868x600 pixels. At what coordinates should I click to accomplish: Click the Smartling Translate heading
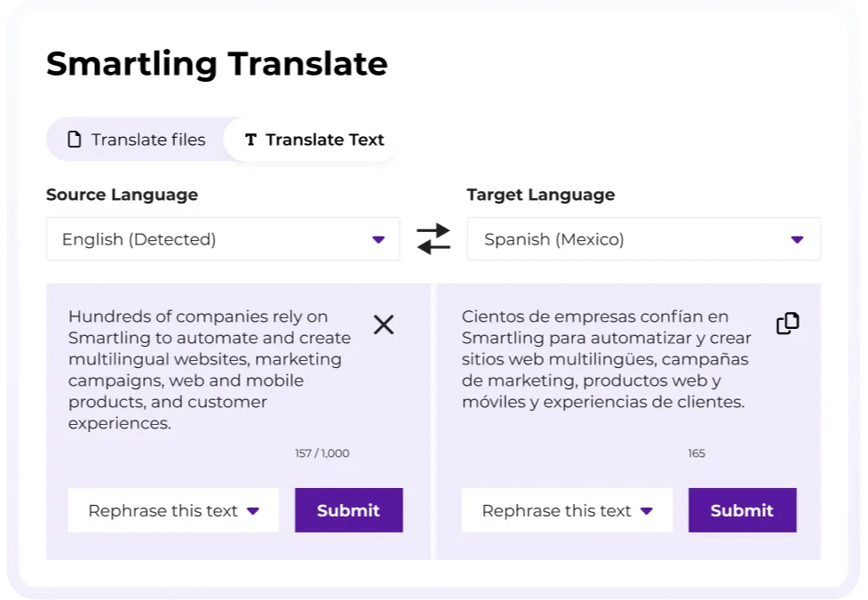(x=217, y=64)
